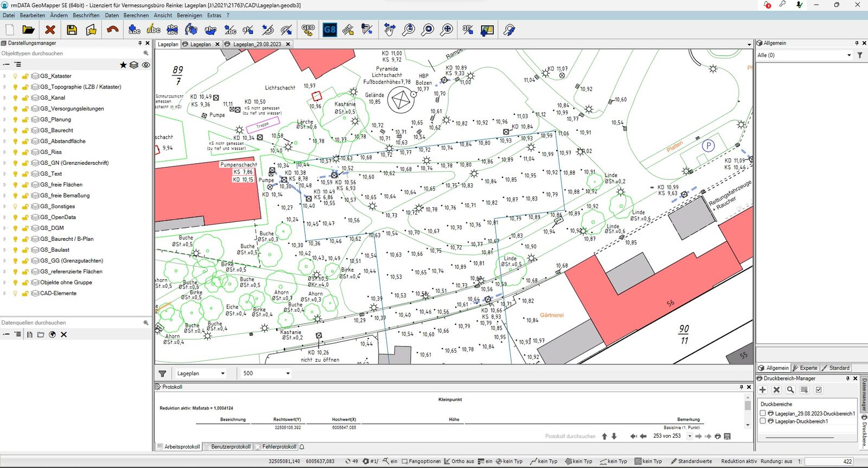Open the G8 tool in toolbar

(329, 30)
